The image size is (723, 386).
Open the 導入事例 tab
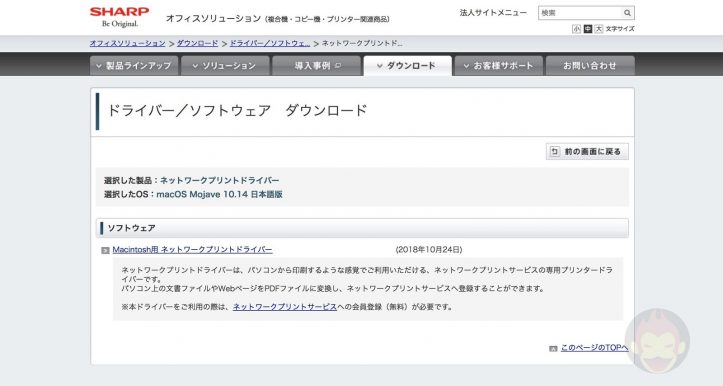316,65
